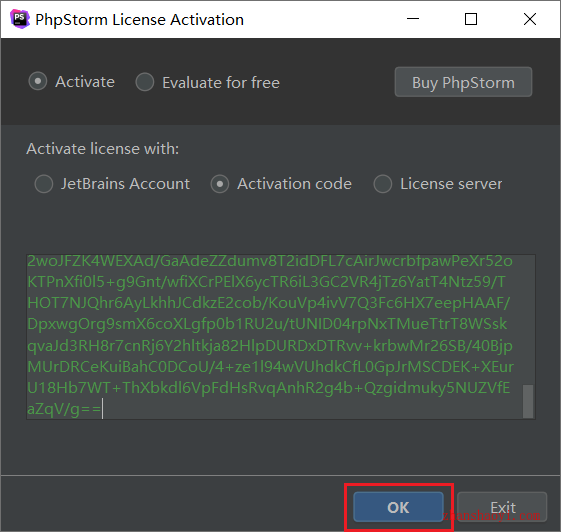Click the "Evaluate for free" label text
Viewport: 561px width, 532px height.
[x=221, y=83]
